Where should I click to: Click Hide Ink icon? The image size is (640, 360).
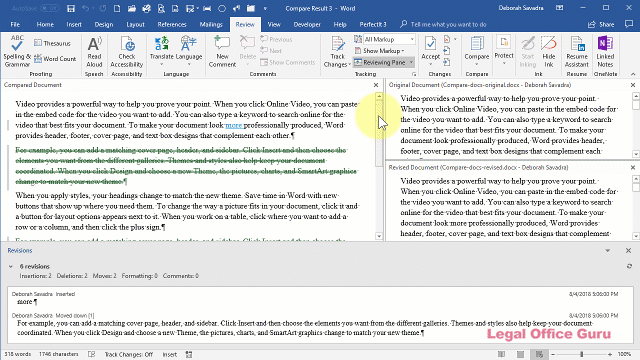[x=549, y=51]
